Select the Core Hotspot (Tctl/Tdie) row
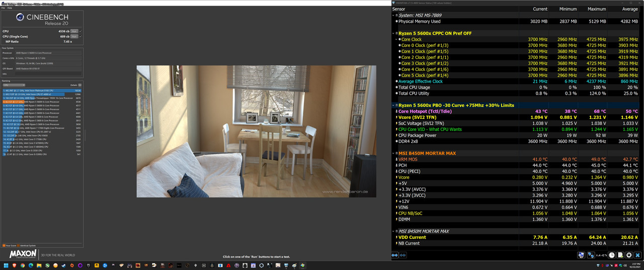644x270 pixels. click(516, 111)
